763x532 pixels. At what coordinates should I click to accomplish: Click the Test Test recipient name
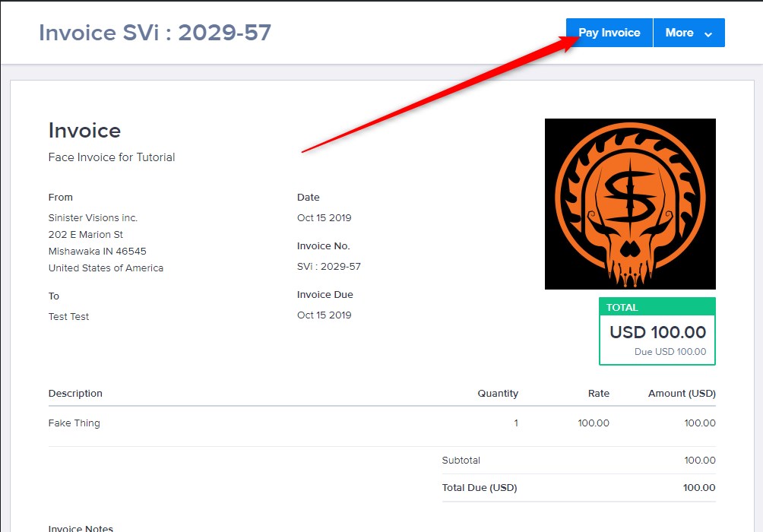(68, 316)
